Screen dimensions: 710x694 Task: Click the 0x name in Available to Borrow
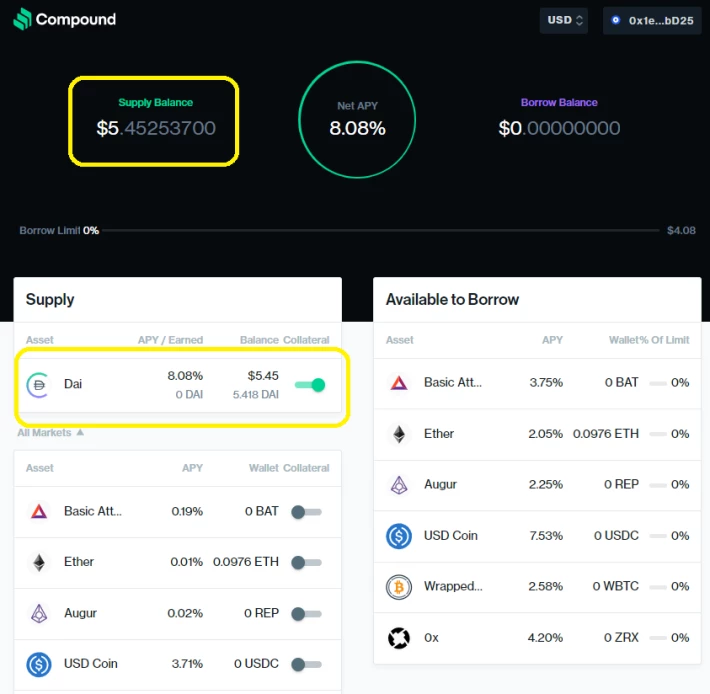(x=431, y=638)
